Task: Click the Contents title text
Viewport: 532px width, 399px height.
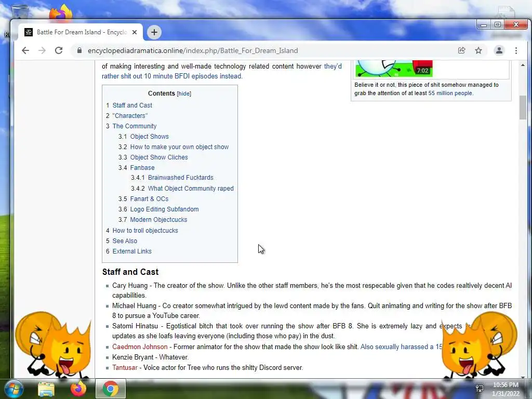Action: pos(161,94)
